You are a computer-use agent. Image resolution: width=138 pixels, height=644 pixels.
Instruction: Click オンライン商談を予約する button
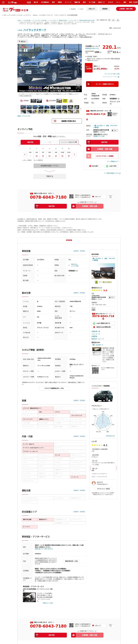pos(102,84)
